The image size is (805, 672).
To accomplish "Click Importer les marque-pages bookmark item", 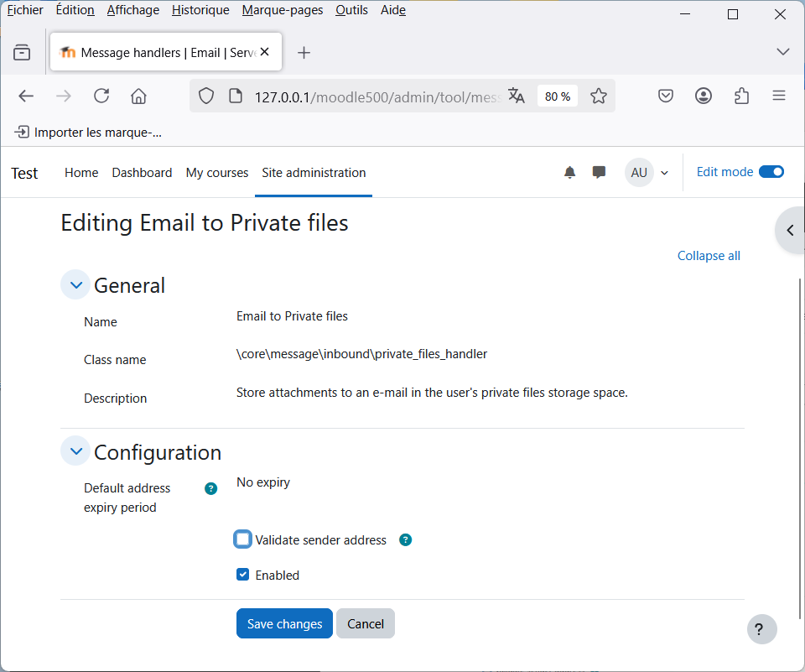I will tap(88, 133).
